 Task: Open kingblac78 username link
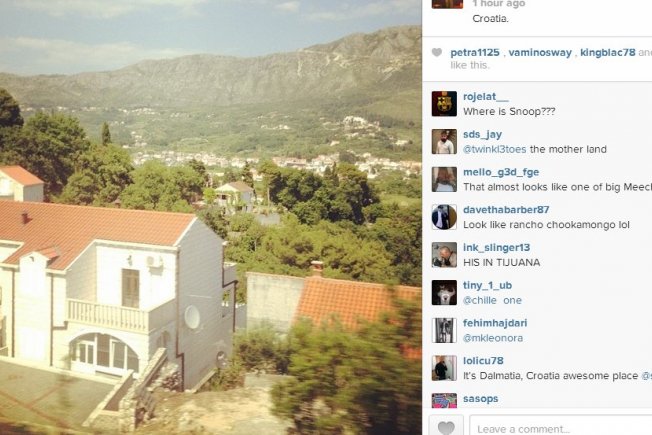608,52
